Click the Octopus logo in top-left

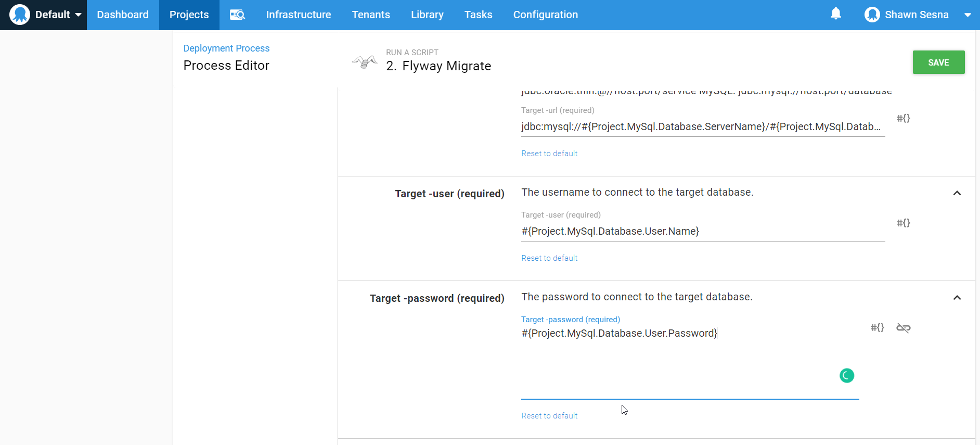tap(20, 15)
